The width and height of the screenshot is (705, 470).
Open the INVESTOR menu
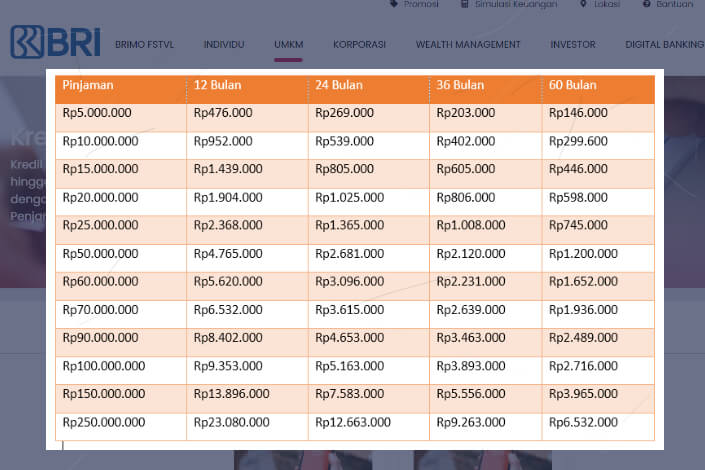click(573, 45)
